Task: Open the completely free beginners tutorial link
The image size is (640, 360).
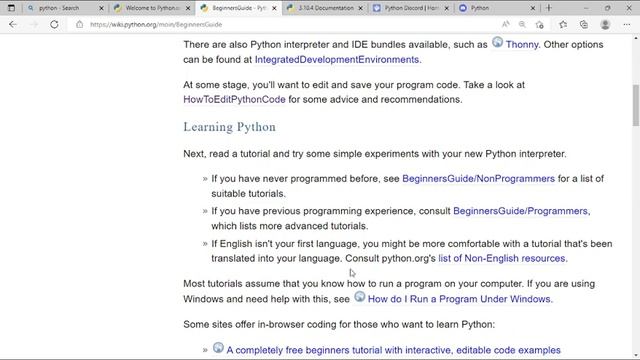Action: click(393, 350)
